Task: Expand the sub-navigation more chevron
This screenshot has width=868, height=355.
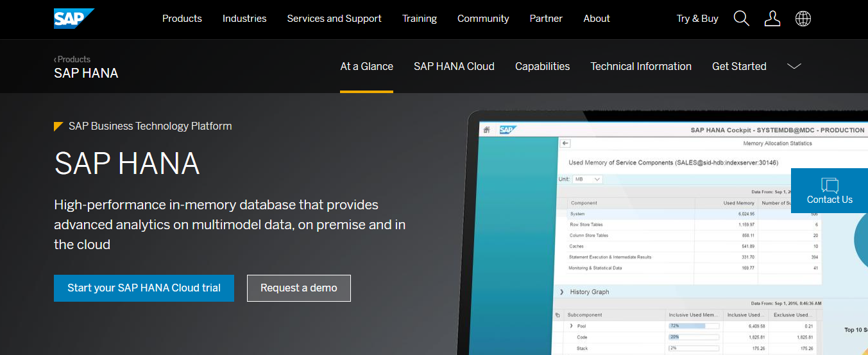Action: click(x=794, y=66)
